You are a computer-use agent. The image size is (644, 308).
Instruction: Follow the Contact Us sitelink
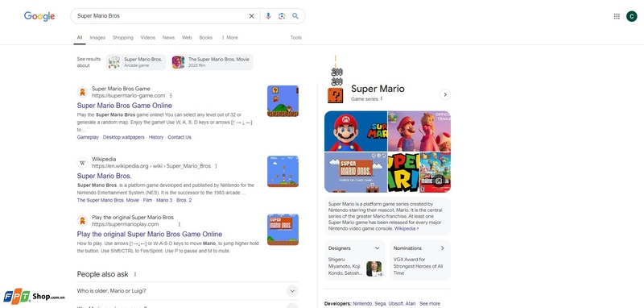point(180,137)
